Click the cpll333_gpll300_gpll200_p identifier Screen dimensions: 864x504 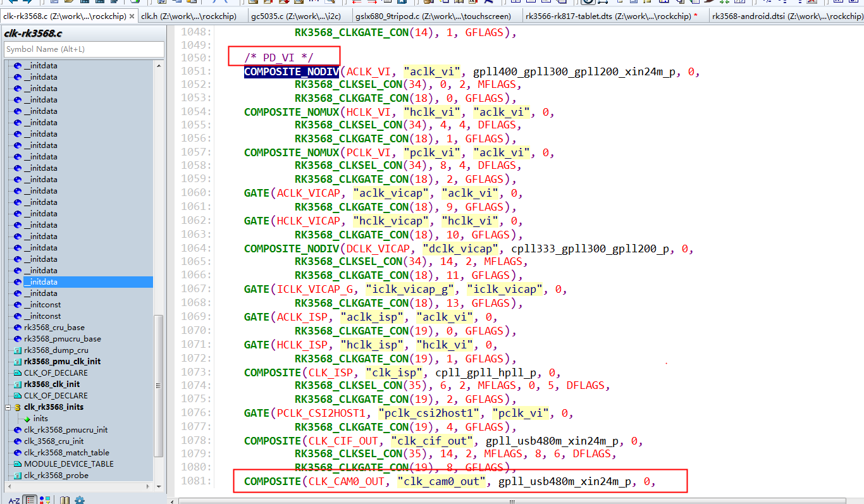pos(590,249)
